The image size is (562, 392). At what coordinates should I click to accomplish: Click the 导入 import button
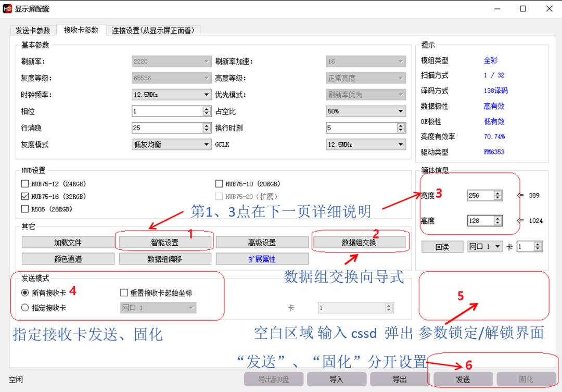pyautogui.click(x=338, y=379)
